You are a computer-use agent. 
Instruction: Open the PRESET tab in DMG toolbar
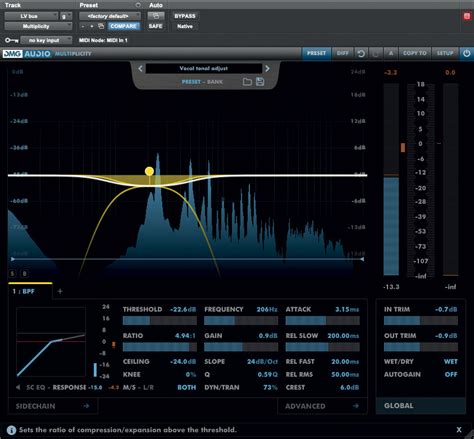click(316, 53)
